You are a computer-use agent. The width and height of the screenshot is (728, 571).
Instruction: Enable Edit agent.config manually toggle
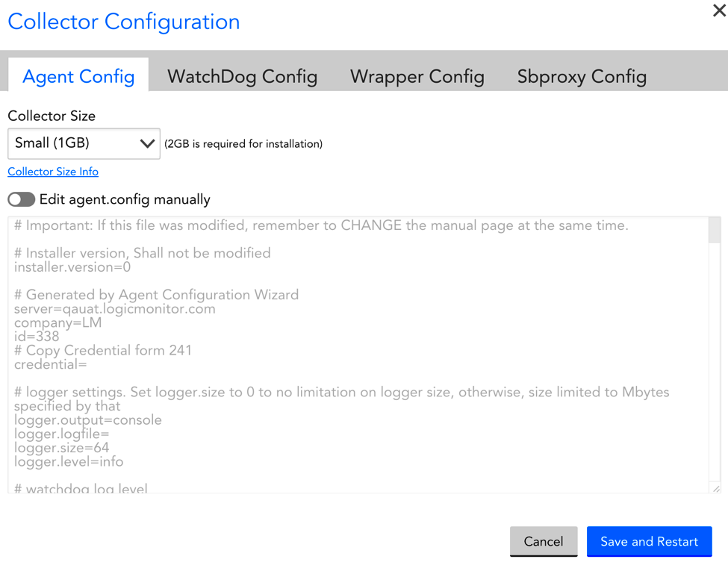[22, 199]
